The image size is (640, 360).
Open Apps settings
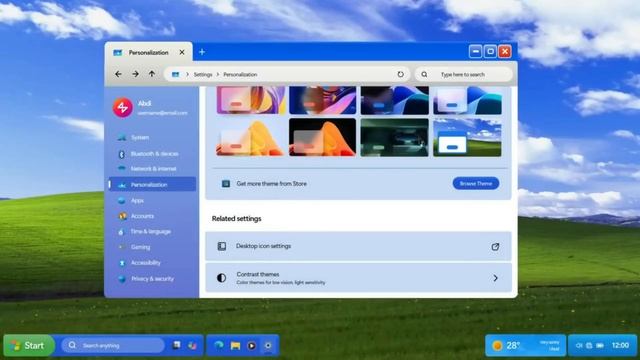tap(152, 200)
